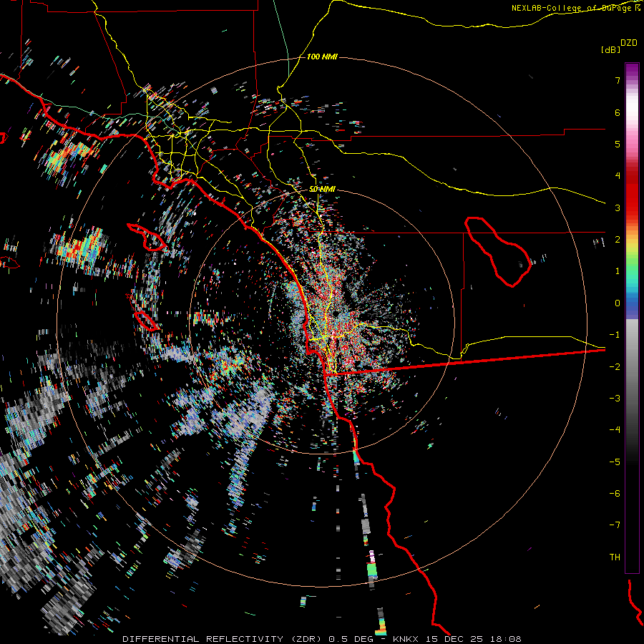
Task: Click the 50 NMI range ring label
Action: tap(322, 190)
